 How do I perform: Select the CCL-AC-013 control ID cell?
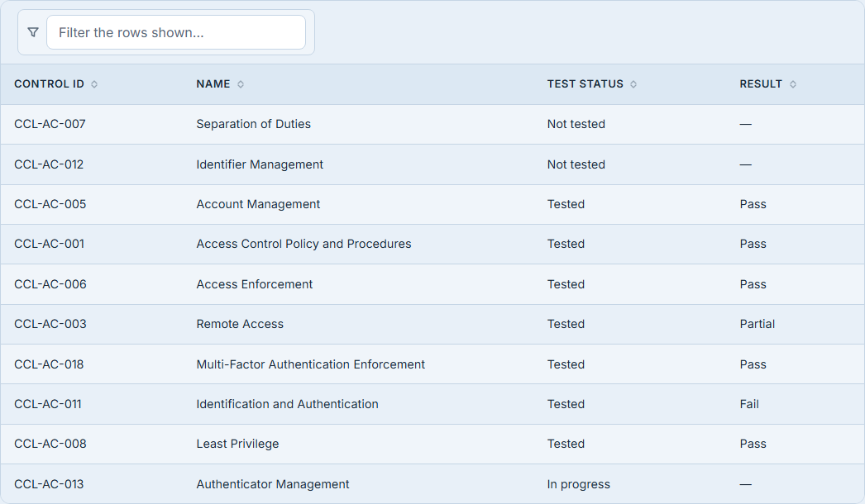[x=49, y=484]
